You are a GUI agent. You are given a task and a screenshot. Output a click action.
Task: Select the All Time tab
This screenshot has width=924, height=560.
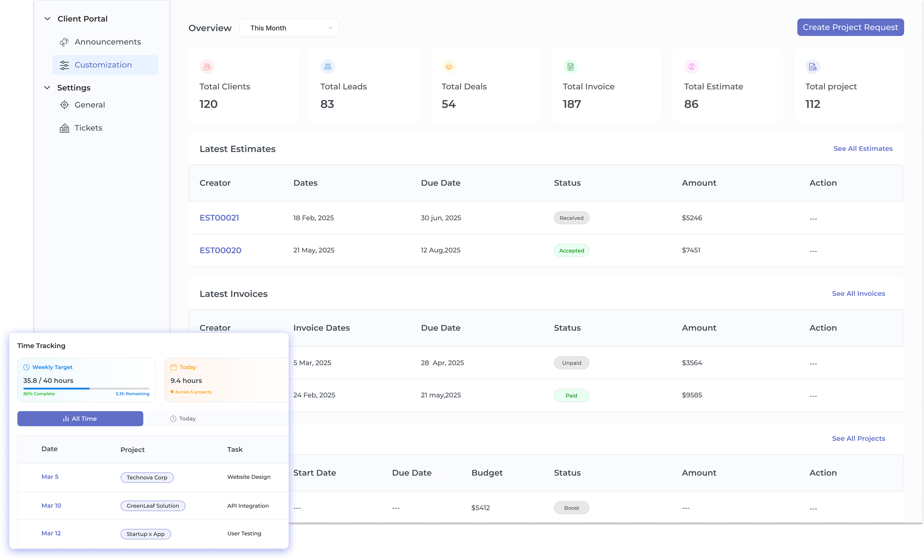coord(80,418)
